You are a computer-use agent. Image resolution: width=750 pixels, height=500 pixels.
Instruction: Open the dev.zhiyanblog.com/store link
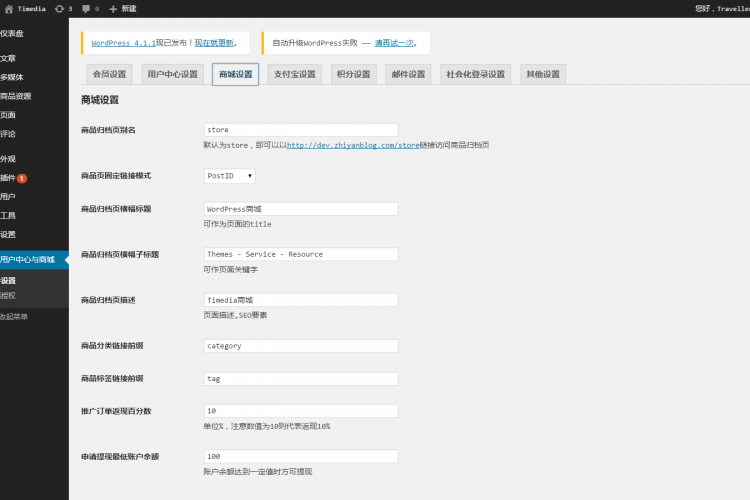pos(353,145)
